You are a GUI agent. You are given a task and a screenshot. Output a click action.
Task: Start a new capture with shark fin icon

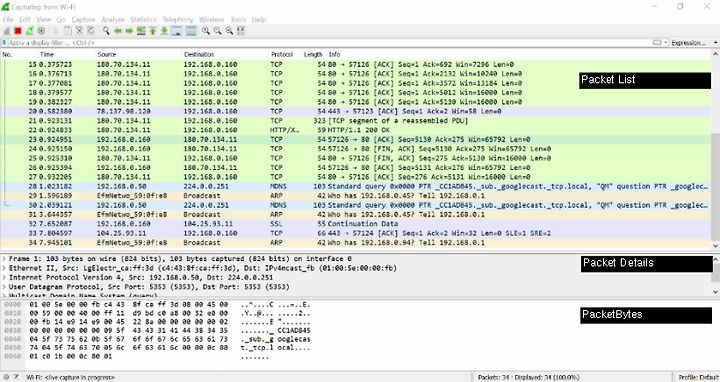pos(6,31)
